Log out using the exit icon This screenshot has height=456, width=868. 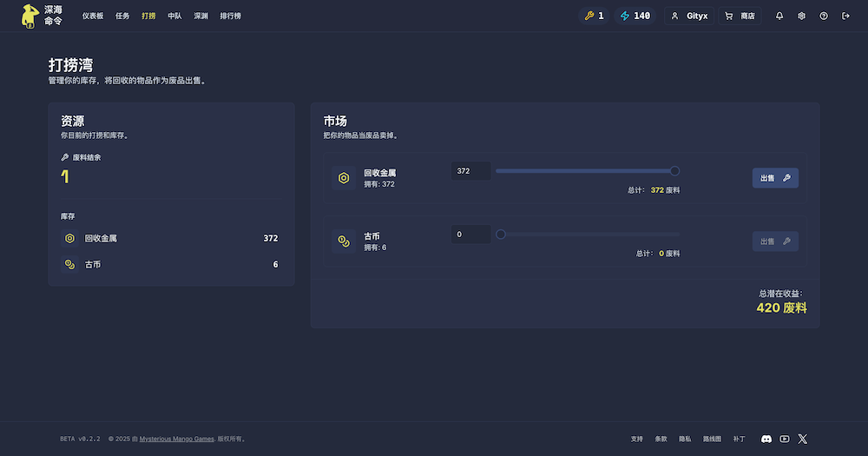coord(845,16)
